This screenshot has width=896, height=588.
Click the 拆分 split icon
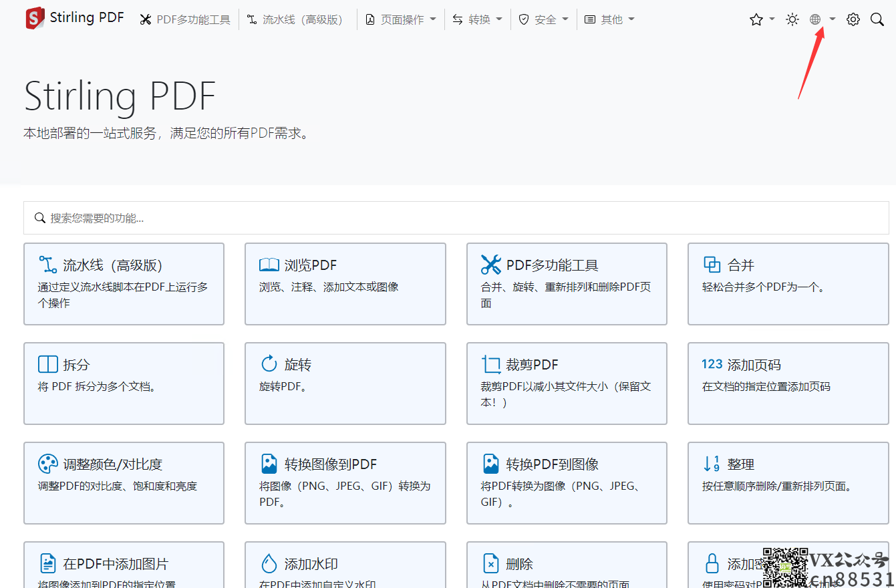click(x=48, y=364)
